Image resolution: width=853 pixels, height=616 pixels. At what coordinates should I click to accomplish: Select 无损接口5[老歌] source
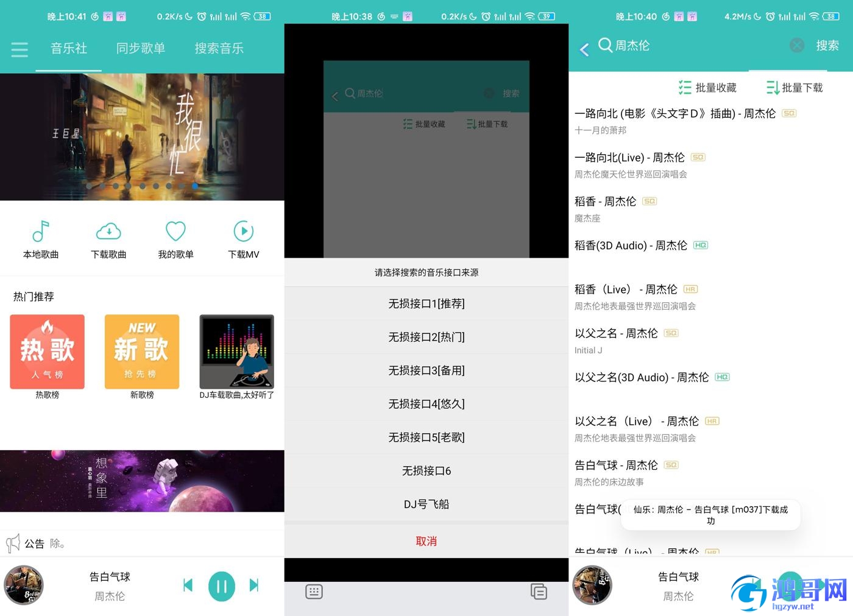pyautogui.click(x=426, y=437)
